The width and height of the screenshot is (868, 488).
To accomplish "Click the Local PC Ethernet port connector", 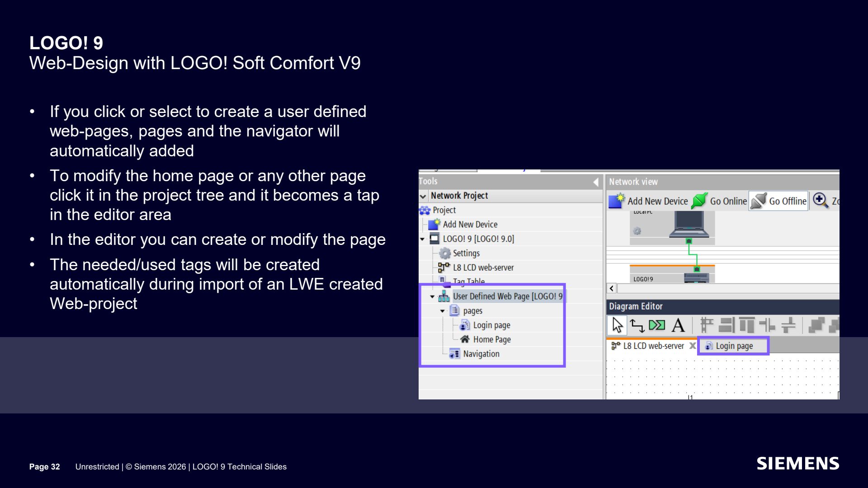I will pos(689,241).
